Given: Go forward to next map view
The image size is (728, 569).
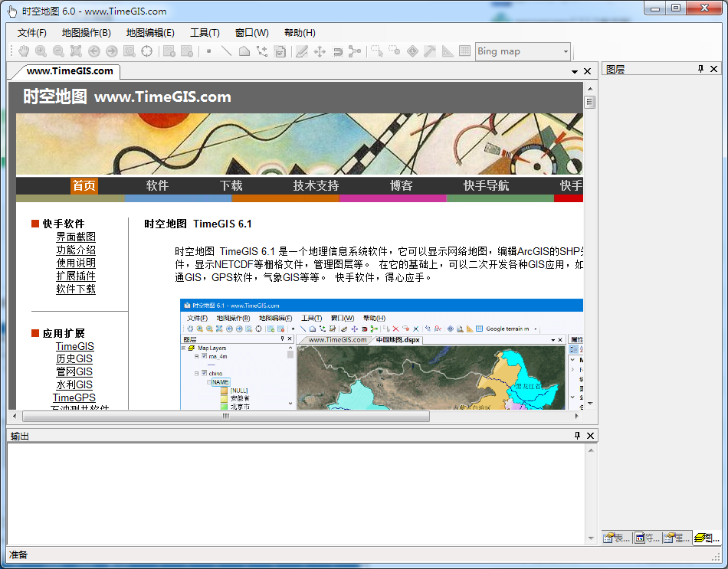Looking at the screenshot, I should pyautogui.click(x=111, y=51).
